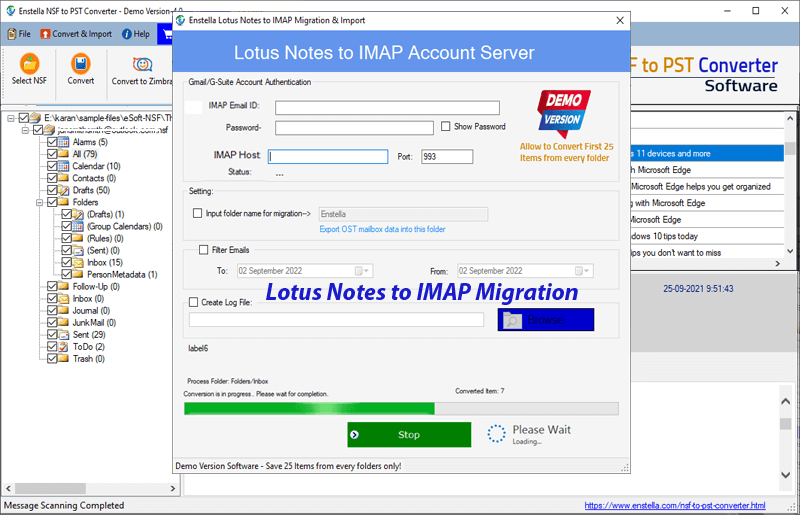Click the PersonMetadata folder icon
Viewport: 800px width, 515px height.
(78, 275)
